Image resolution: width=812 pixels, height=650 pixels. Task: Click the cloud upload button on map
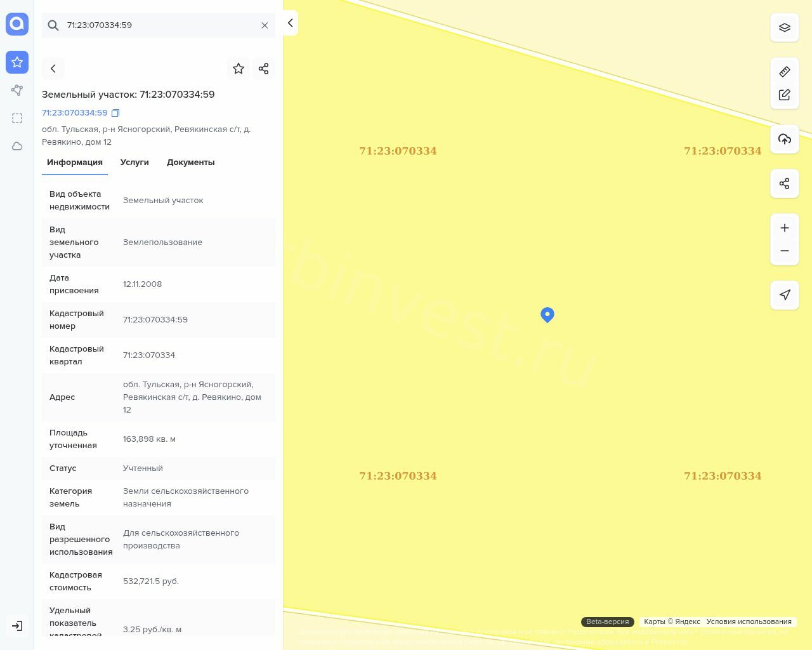(785, 139)
